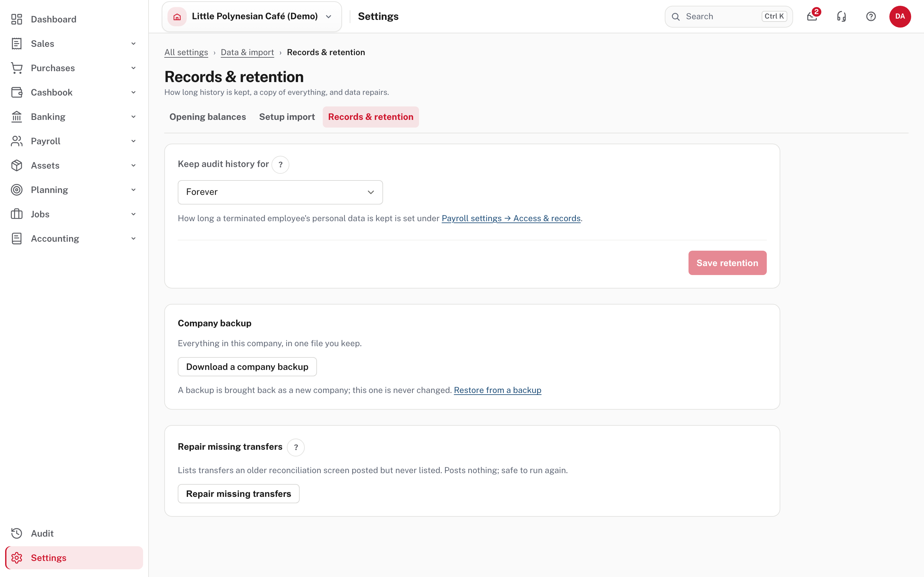924x577 pixels.
Task: Open the company switcher chevron
Action: point(329,16)
